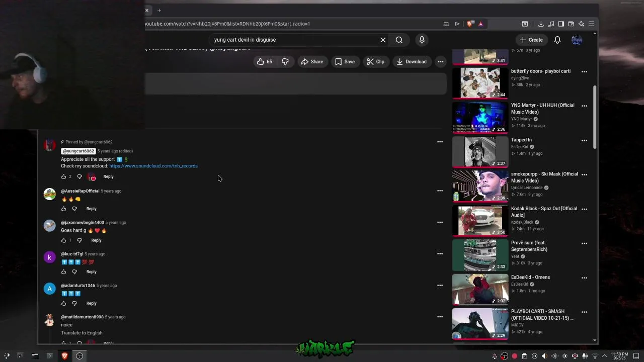This screenshot has width=644, height=362.
Task: Open the tab search toolbar icon
Action: pyautogui.click(x=525, y=24)
